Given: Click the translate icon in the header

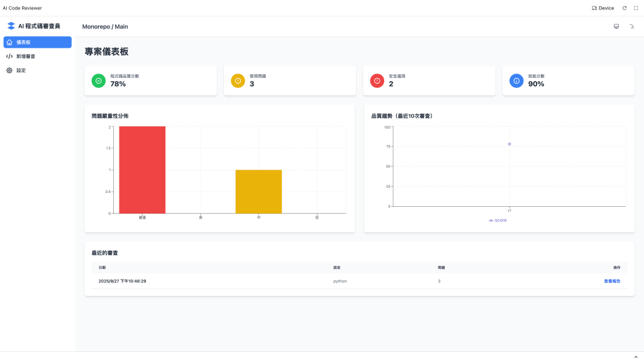Looking at the screenshot, I should pos(631,26).
